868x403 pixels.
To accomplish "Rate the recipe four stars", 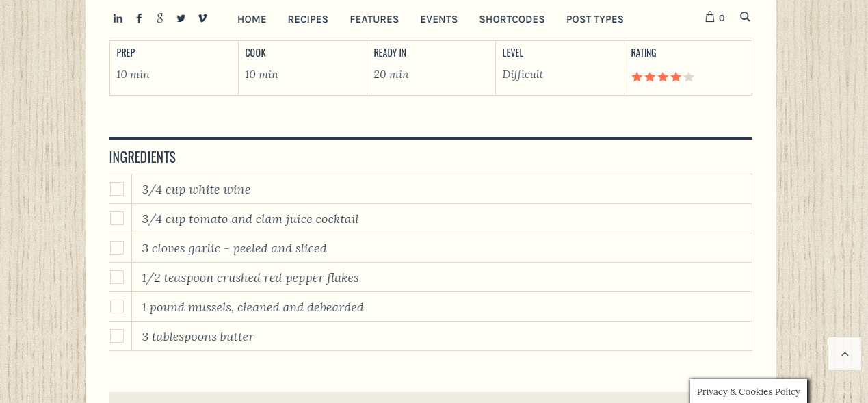I will point(676,77).
